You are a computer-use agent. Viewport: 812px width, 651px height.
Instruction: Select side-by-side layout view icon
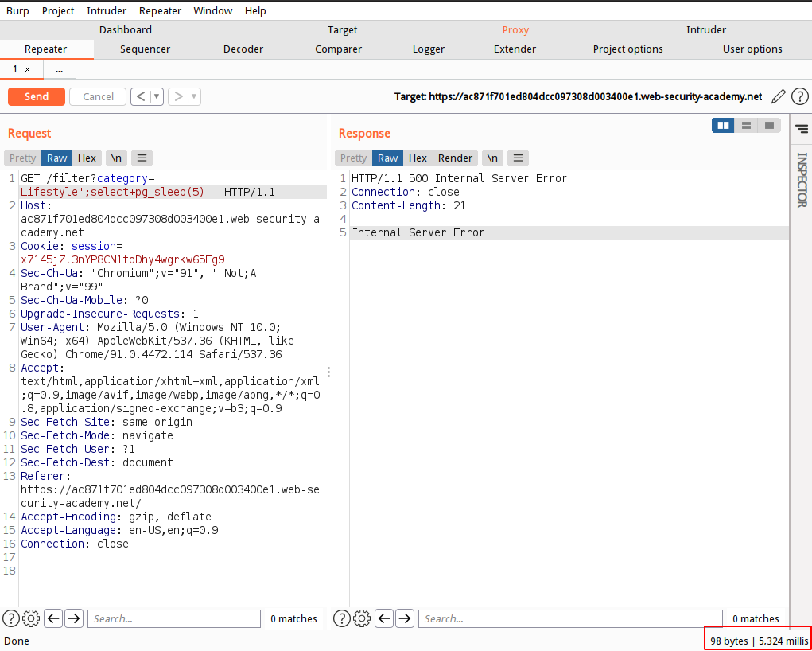(723, 126)
